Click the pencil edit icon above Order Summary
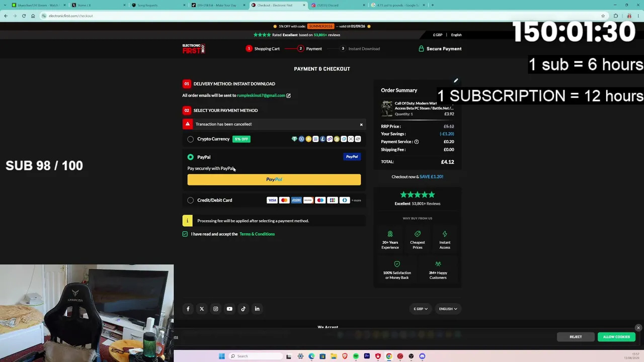 pyautogui.click(x=456, y=80)
